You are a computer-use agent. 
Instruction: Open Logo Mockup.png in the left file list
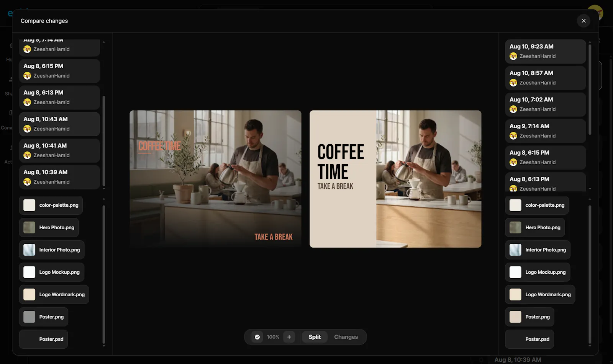52,272
